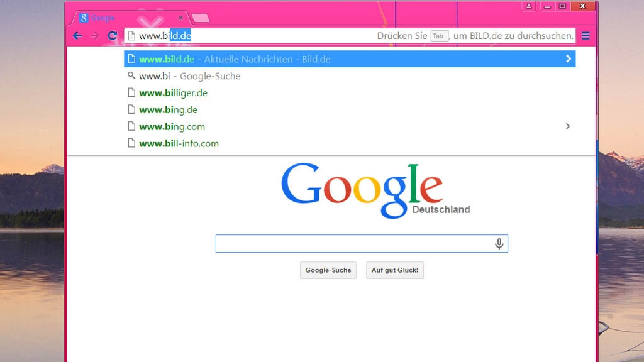
Task: Click the Auf gut Glück! button
Action: (x=395, y=270)
